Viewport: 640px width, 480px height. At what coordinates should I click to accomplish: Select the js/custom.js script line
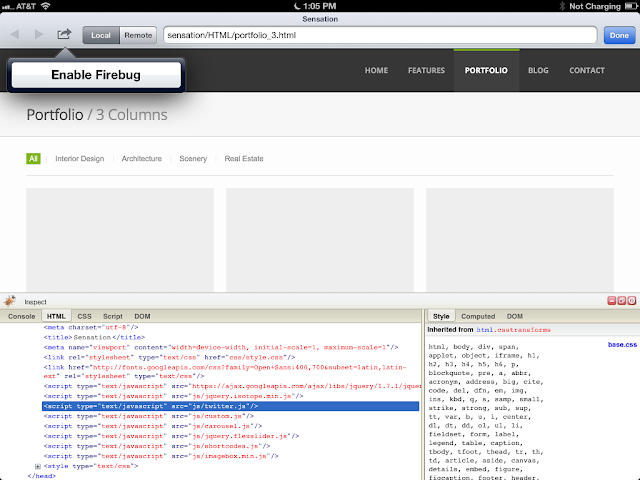tap(149, 416)
